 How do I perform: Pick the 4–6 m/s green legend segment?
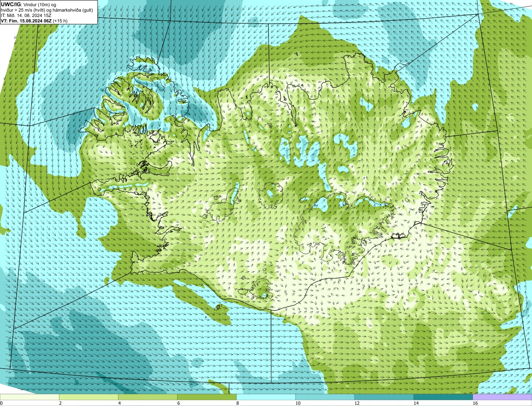(148, 397)
